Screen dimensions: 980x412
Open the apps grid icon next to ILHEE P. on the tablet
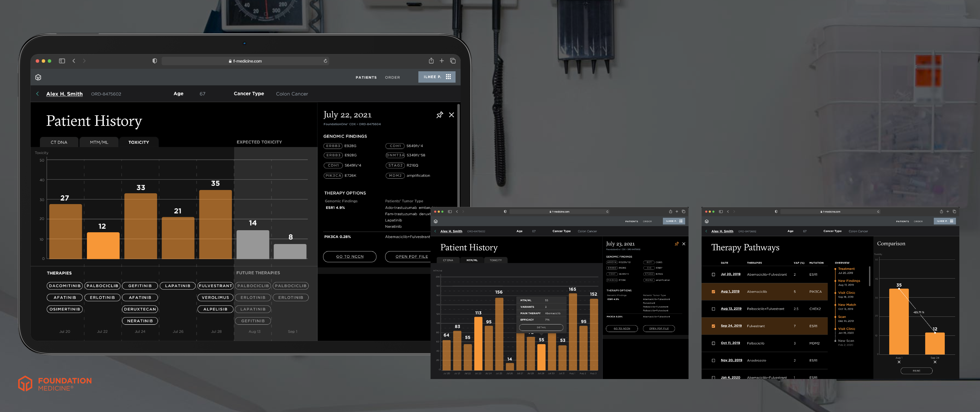tap(449, 77)
